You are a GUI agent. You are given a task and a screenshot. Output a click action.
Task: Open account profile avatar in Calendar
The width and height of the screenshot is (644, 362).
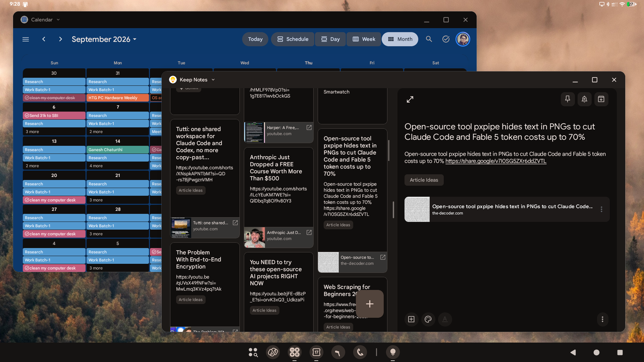(x=463, y=39)
